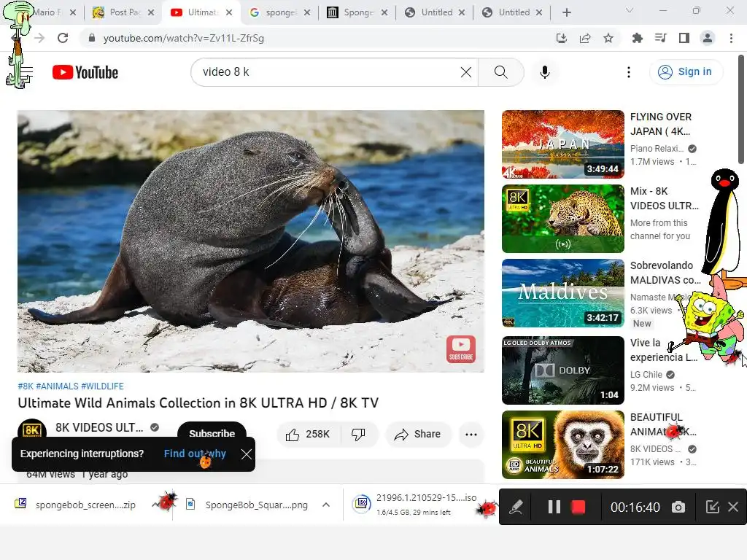Click the video Subscribe watermark button
The width and height of the screenshot is (747, 560).
(x=461, y=349)
